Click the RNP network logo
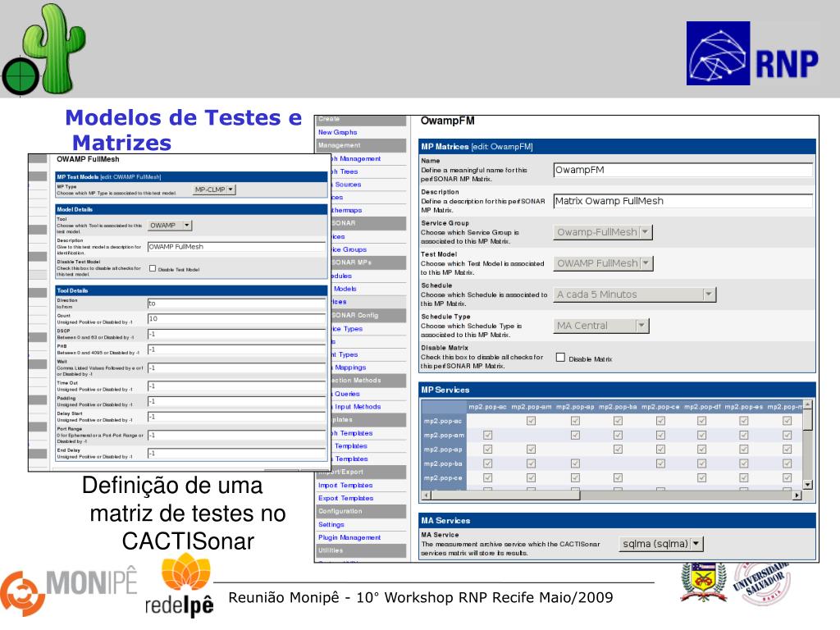 [x=753, y=53]
